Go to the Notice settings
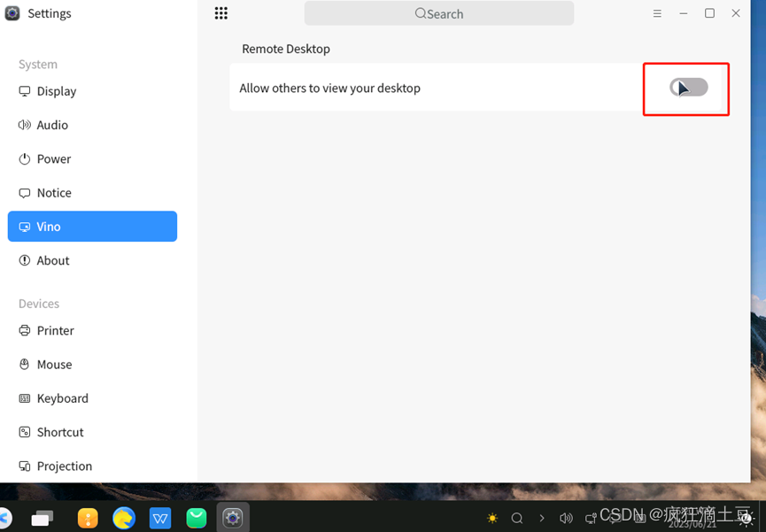 tap(92, 193)
